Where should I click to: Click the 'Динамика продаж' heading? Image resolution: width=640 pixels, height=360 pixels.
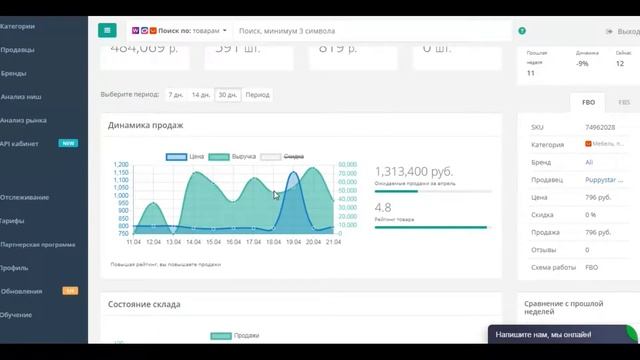tap(145, 125)
